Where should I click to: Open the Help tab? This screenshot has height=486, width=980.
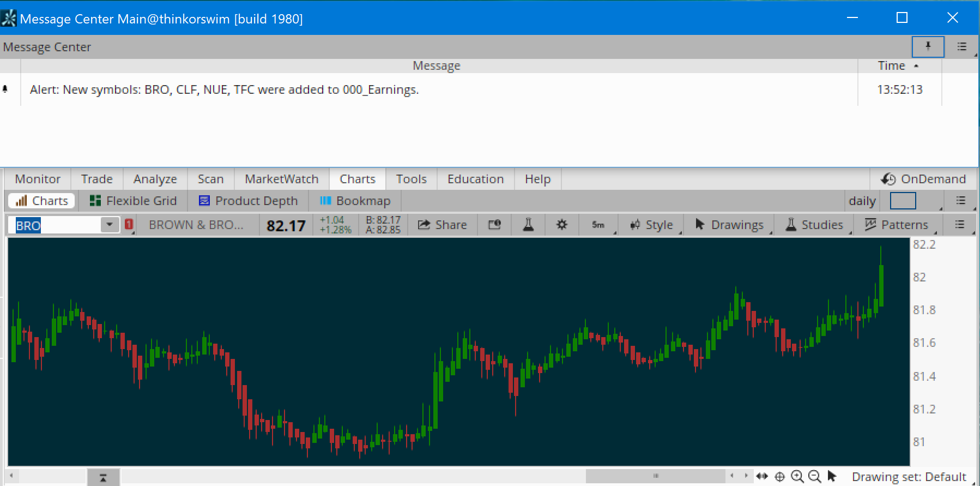[x=537, y=179]
